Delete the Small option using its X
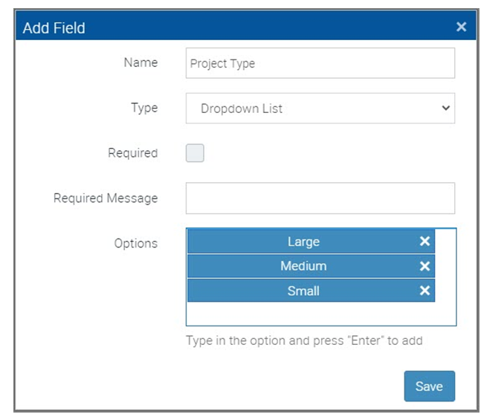Image resolution: width=504 pixels, height=420 pixels. [424, 291]
